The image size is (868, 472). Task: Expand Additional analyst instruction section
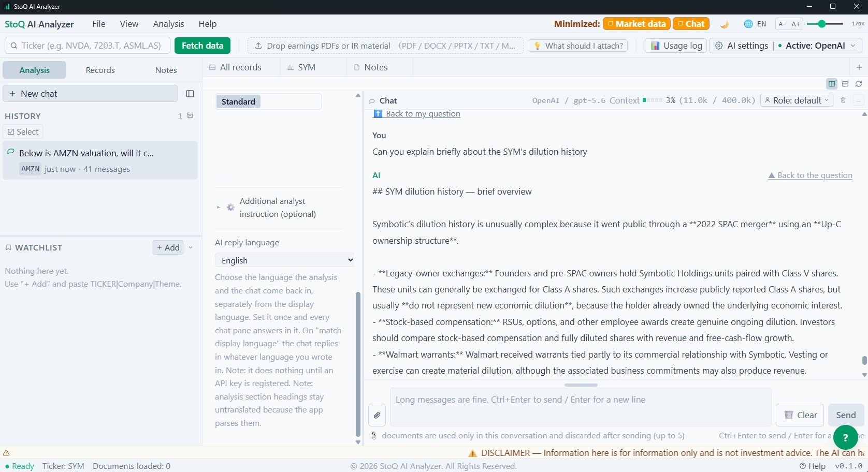coord(278,208)
